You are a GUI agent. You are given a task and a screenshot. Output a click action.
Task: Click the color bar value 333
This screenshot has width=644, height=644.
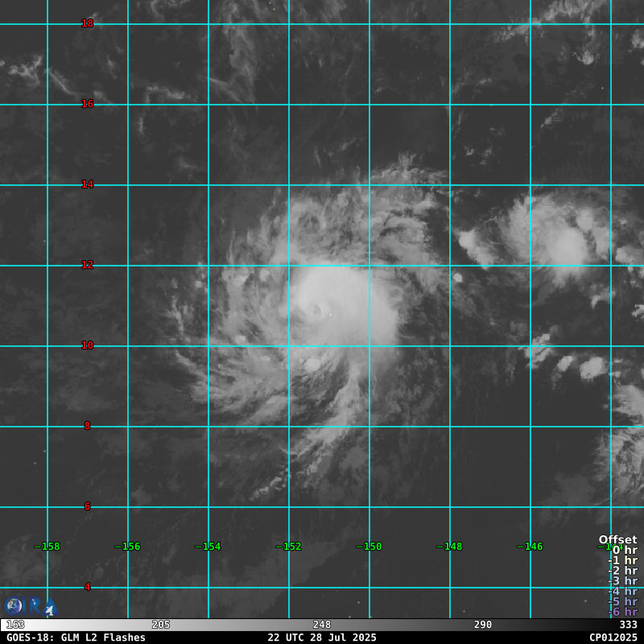(629, 625)
